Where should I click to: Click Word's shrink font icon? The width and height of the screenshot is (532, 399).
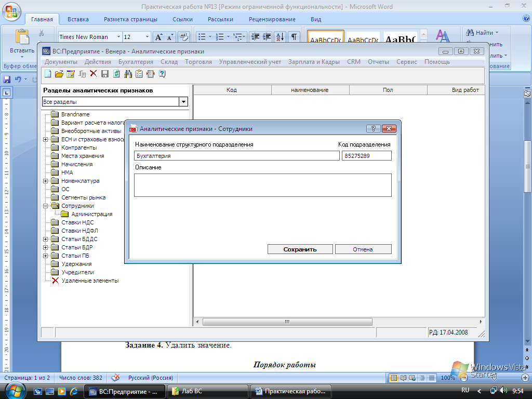coord(170,37)
